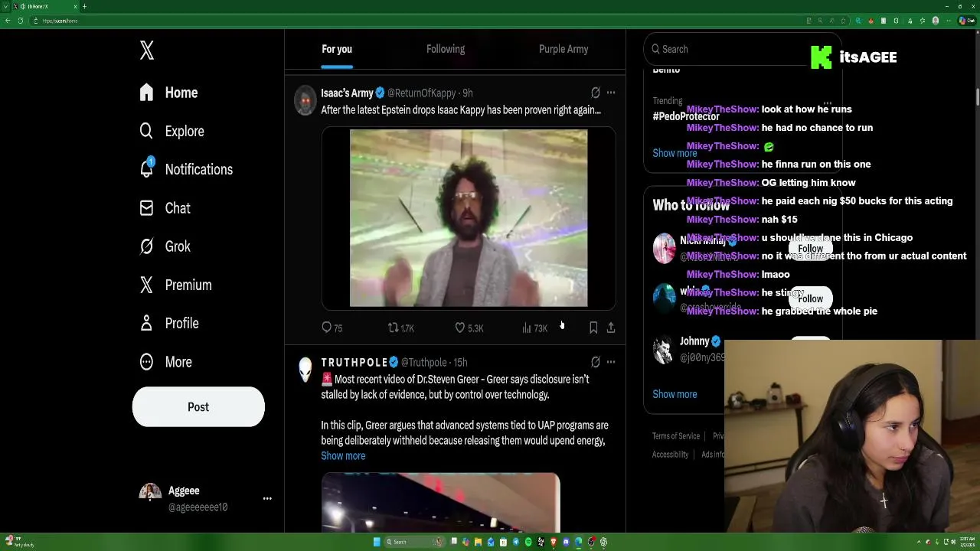Show more trending topics
Image resolution: width=980 pixels, height=551 pixels.
675,153
